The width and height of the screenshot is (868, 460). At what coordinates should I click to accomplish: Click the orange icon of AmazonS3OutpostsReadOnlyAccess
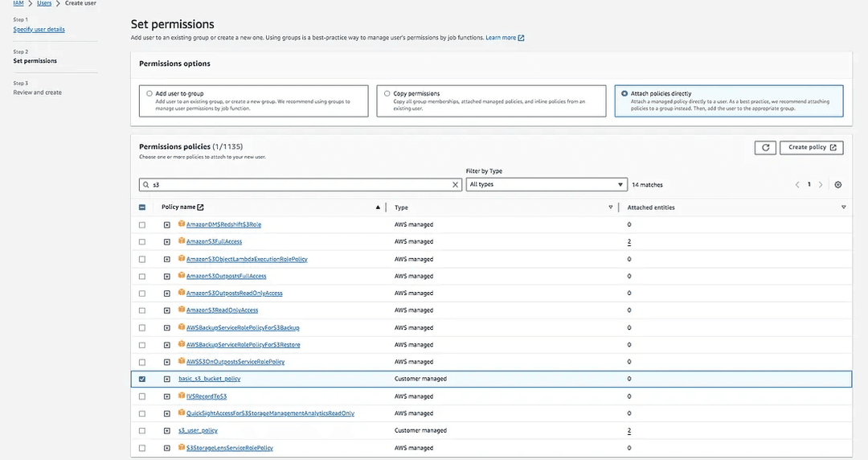pos(182,293)
